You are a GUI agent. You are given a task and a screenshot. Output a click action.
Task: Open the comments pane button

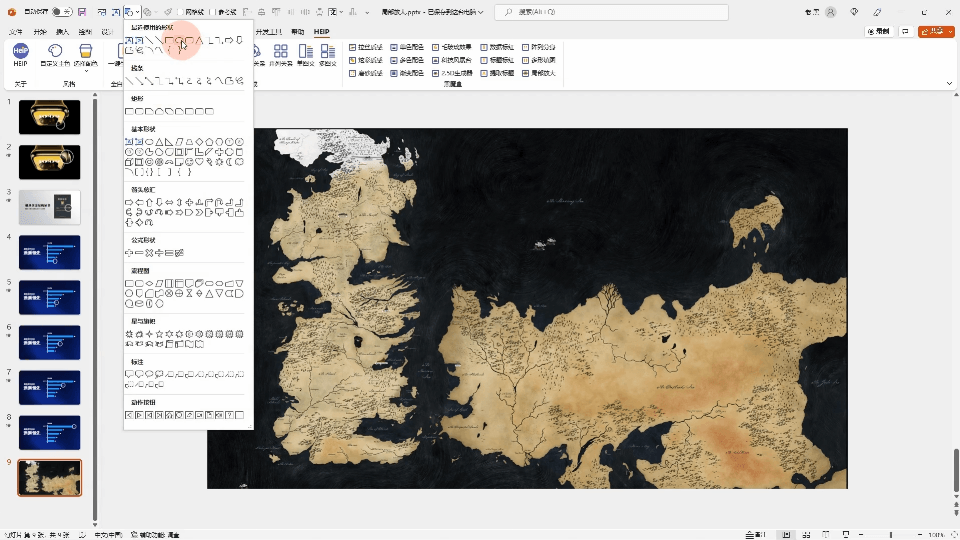click(x=906, y=31)
